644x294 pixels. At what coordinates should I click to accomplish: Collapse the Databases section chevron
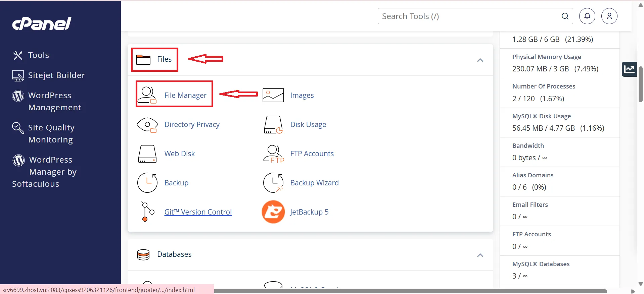click(x=480, y=255)
